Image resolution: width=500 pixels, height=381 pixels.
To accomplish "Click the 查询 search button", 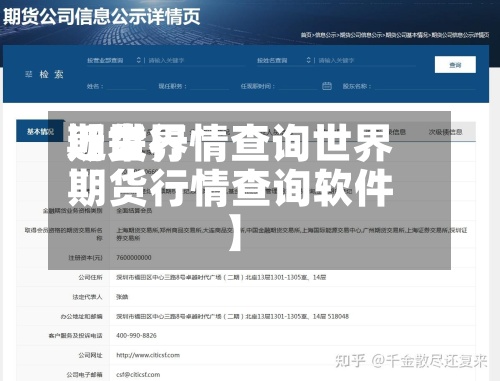I will click(455, 65).
